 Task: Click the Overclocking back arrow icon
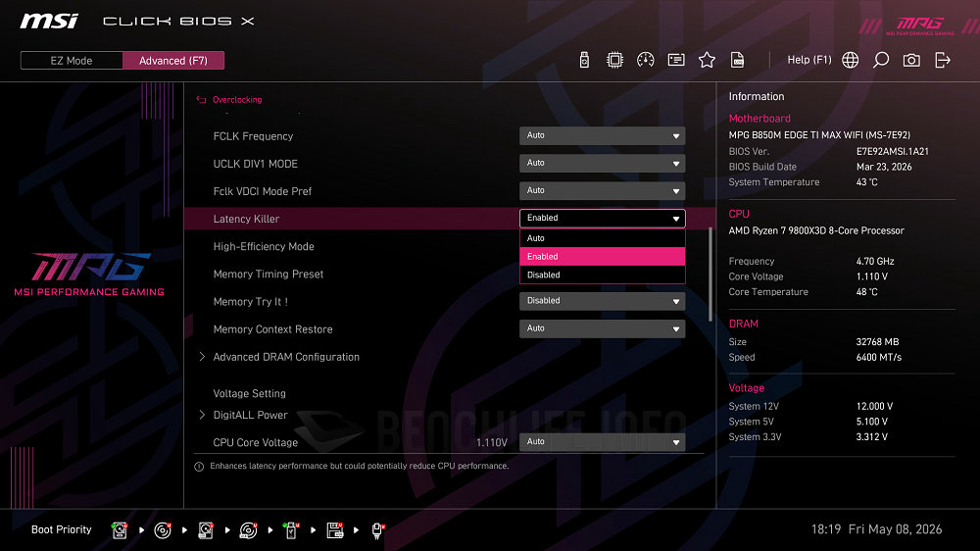coord(201,99)
